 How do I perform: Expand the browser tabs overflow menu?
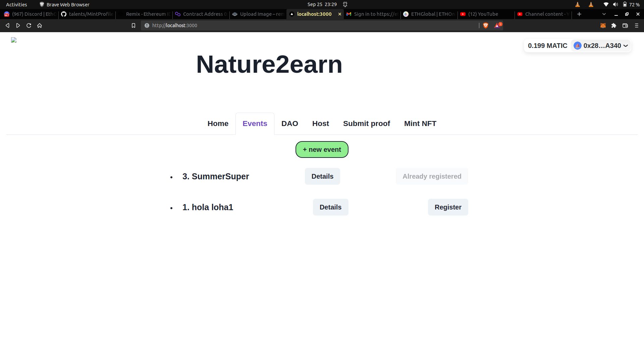click(x=603, y=14)
